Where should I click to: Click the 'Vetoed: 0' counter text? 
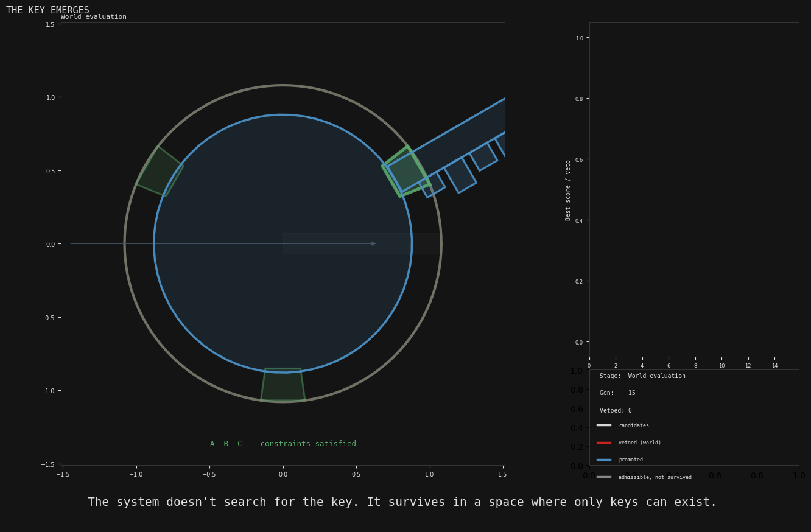coord(616,411)
